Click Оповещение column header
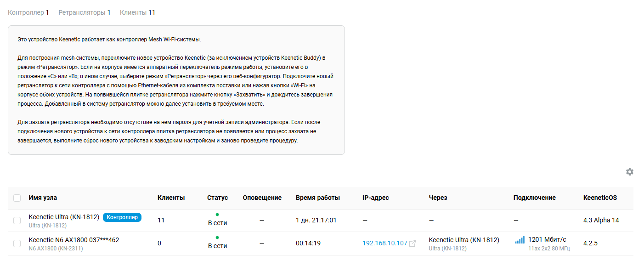Viewport: 644px width, 272px height. pos(262,198)
